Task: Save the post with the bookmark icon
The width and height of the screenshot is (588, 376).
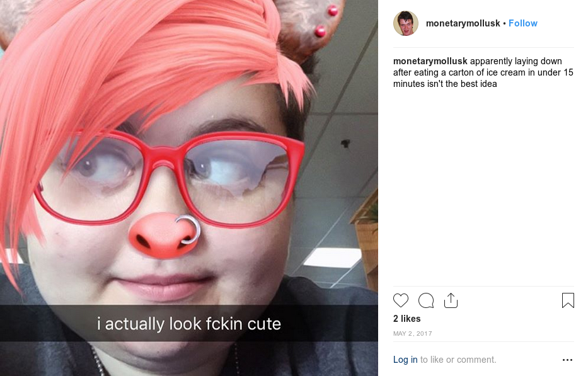Action: (x=568, y=300)
